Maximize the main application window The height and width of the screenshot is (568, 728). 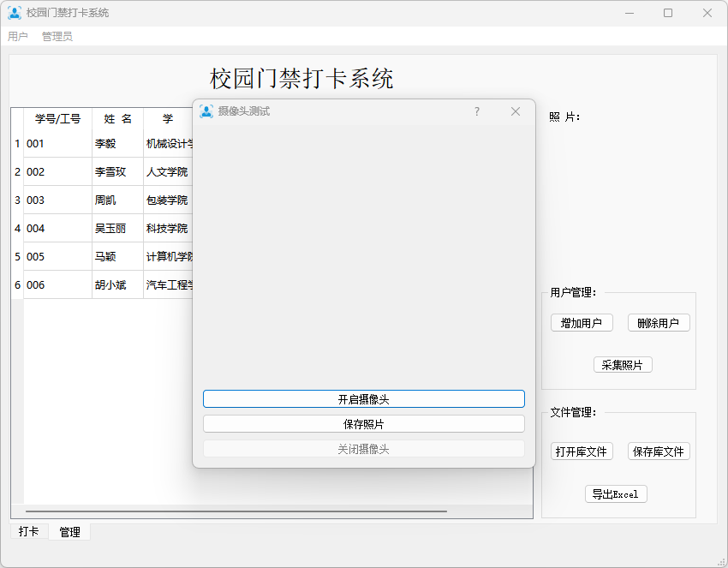(x=668, y=13)
